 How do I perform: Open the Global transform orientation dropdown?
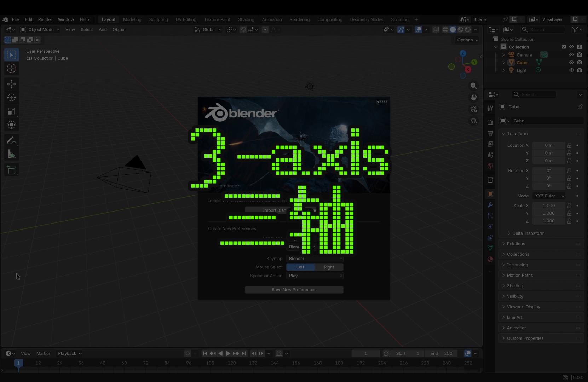pyautogui.click(x=208, y=30)
